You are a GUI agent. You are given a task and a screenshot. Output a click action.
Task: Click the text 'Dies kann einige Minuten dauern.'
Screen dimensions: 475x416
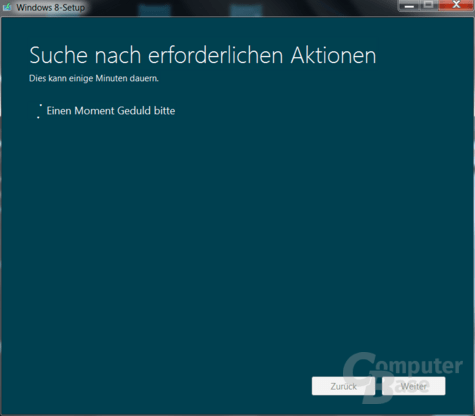(94, 78)
